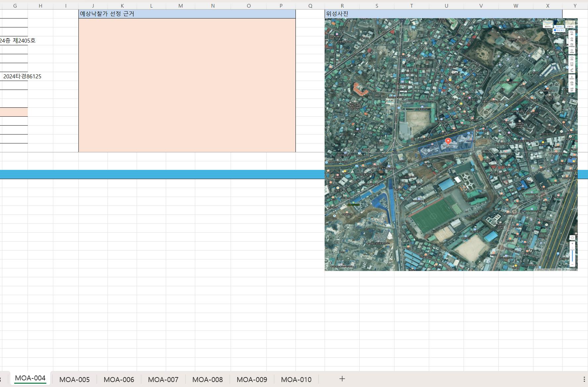Click the cell containing 2024타경86125

[x=15, y=76]
